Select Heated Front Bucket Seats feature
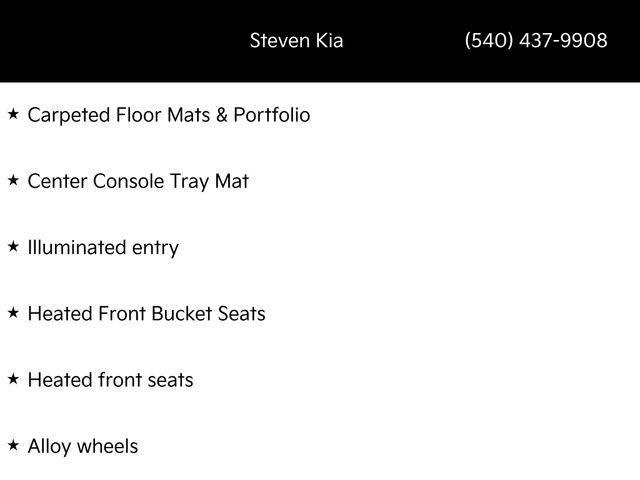The height and width of the screenshot is (480, 640). tap(147, 313)
